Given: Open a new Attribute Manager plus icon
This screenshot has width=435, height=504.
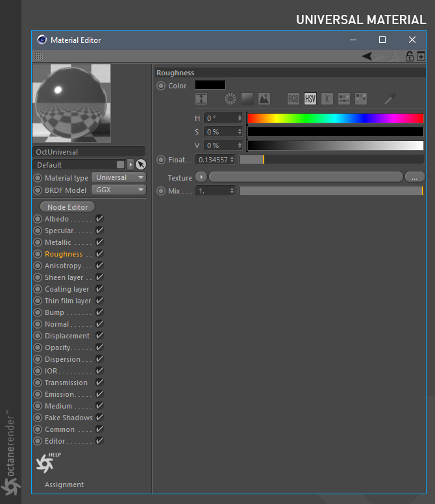Looking at the screenshot, I should pyautogui.click(x=421, y=57).
